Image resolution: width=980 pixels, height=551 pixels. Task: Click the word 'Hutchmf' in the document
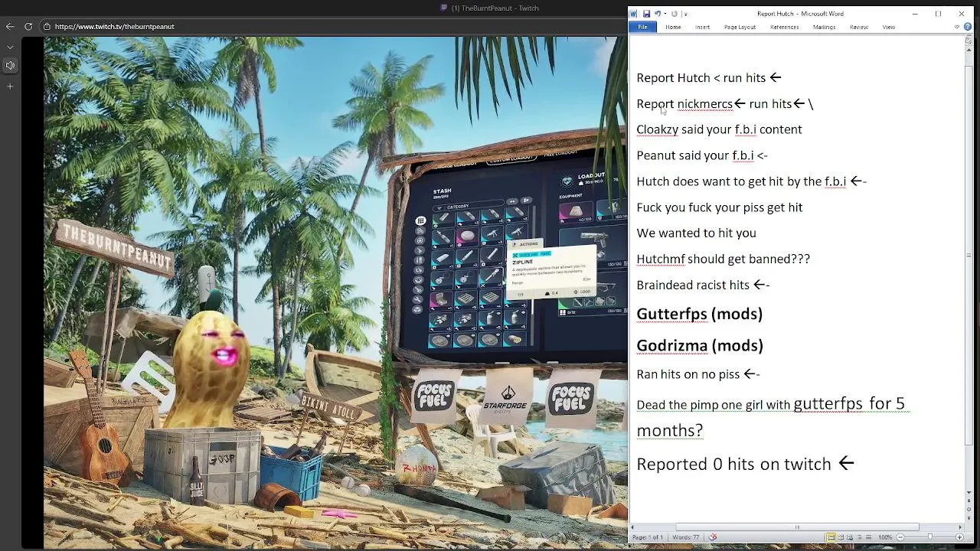661,259
